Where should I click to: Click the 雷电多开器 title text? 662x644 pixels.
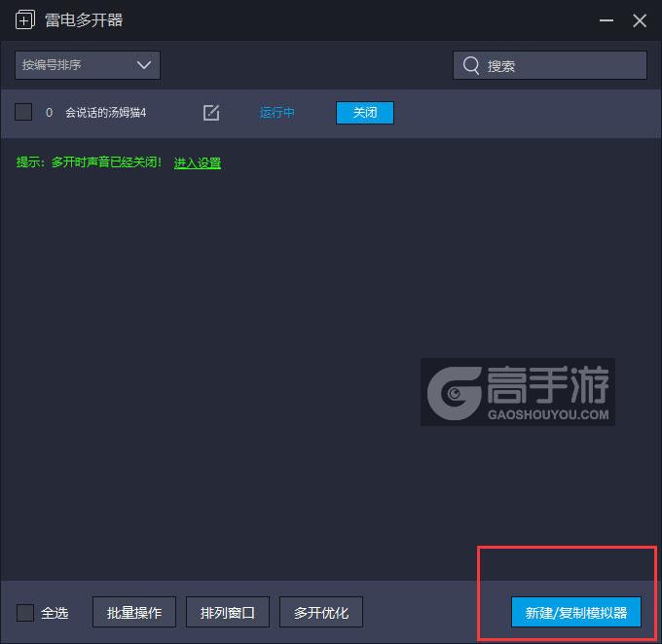point(84,20)
